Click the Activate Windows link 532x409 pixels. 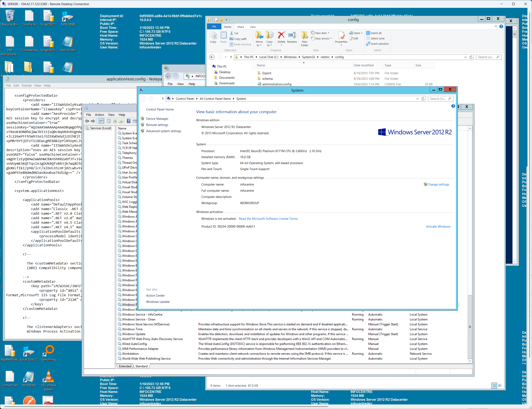[438, 226]
